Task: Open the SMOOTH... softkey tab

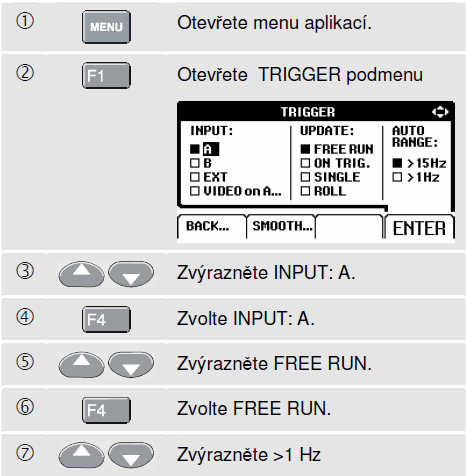Action: point(281,227)
